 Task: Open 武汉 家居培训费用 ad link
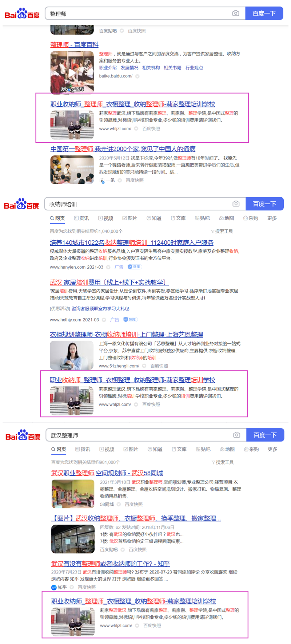[x=109, y=282]
